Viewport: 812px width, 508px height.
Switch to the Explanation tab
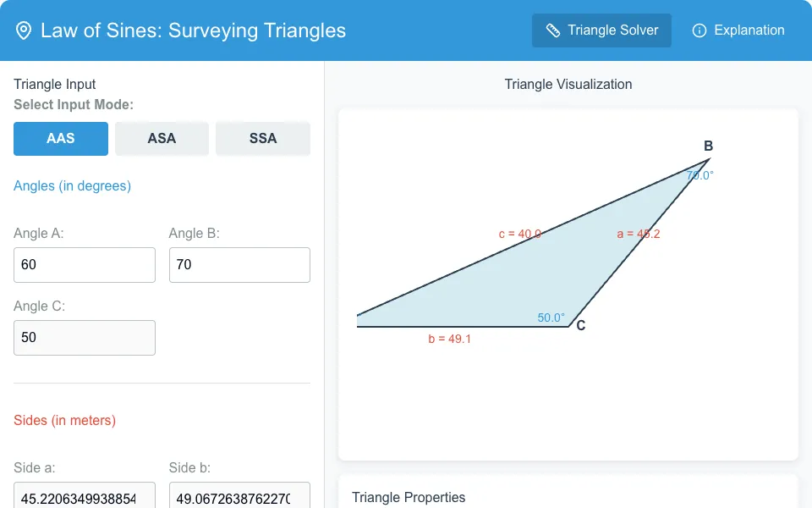(x=738, y=30)
